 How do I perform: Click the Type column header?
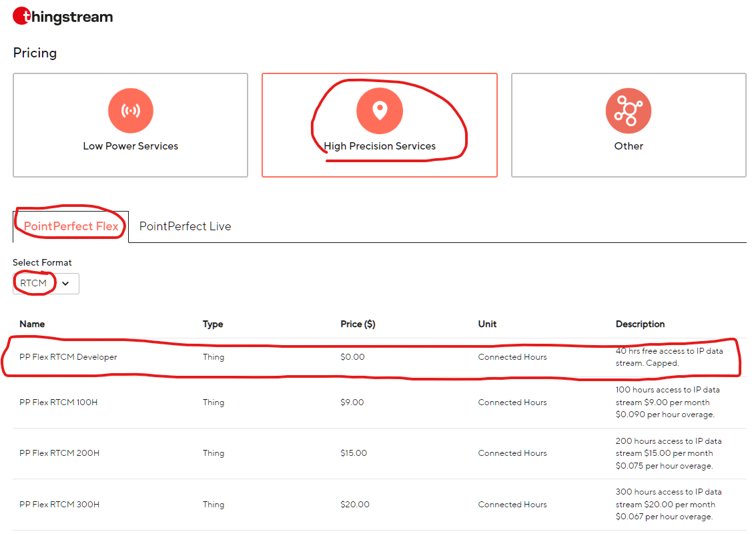(x=213, y=324)
